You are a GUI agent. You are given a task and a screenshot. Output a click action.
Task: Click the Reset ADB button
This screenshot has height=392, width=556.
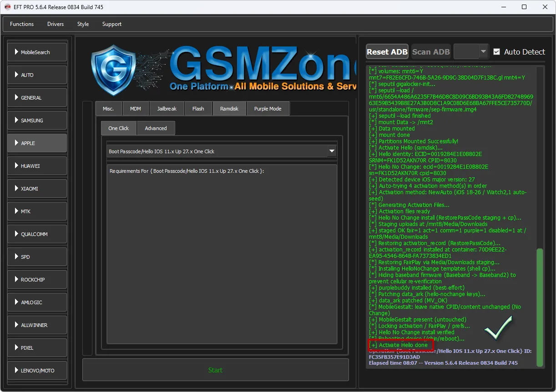click(387, 52)
